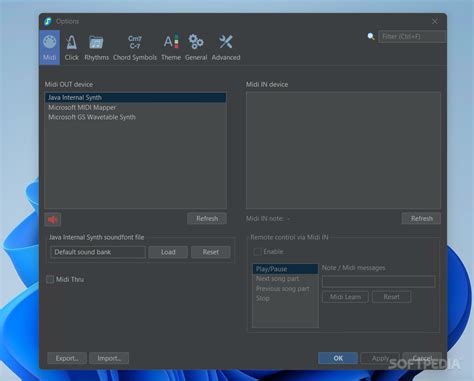Open the Theme options
Image resolution: width=474 pixels, height=381 pixels.
pos(171,47)
